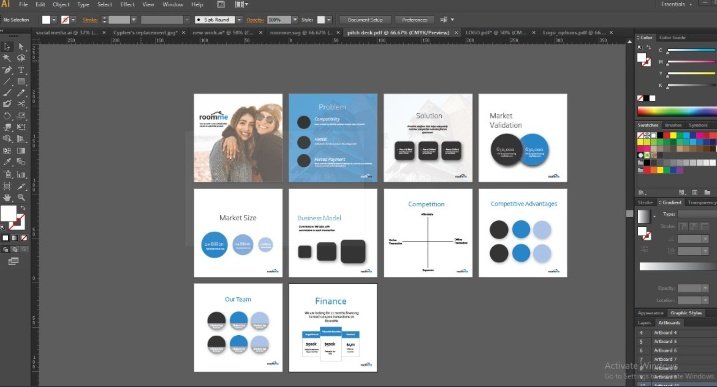Set toolbox paint mode to Gradient

tap(15, 238)
